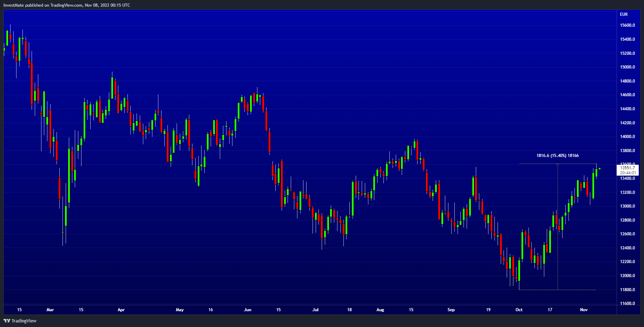The image size is (644, 327).
Task: Click the 13400.0 price axis label
Action: click(x=627, y=178)
